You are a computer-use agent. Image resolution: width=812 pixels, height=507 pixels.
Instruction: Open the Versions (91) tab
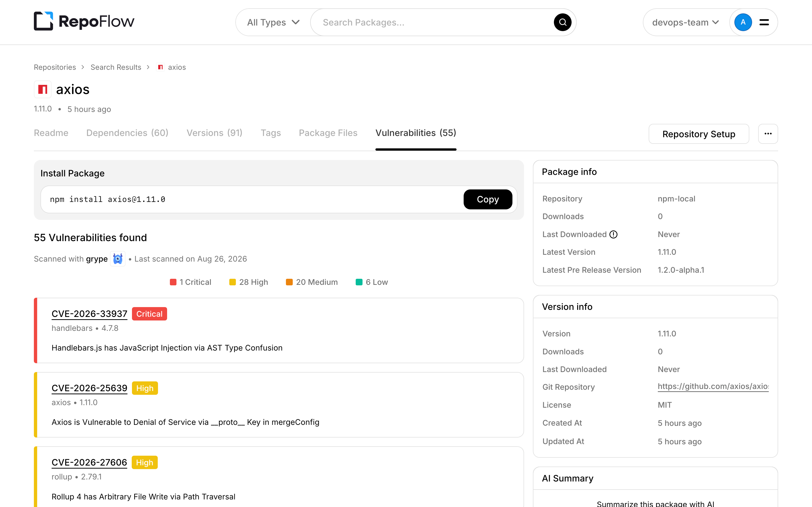click(215, 133)
